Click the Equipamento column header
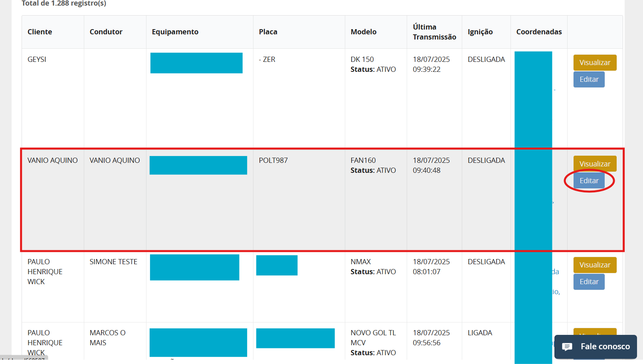643x364 pixels. (175, 32)
